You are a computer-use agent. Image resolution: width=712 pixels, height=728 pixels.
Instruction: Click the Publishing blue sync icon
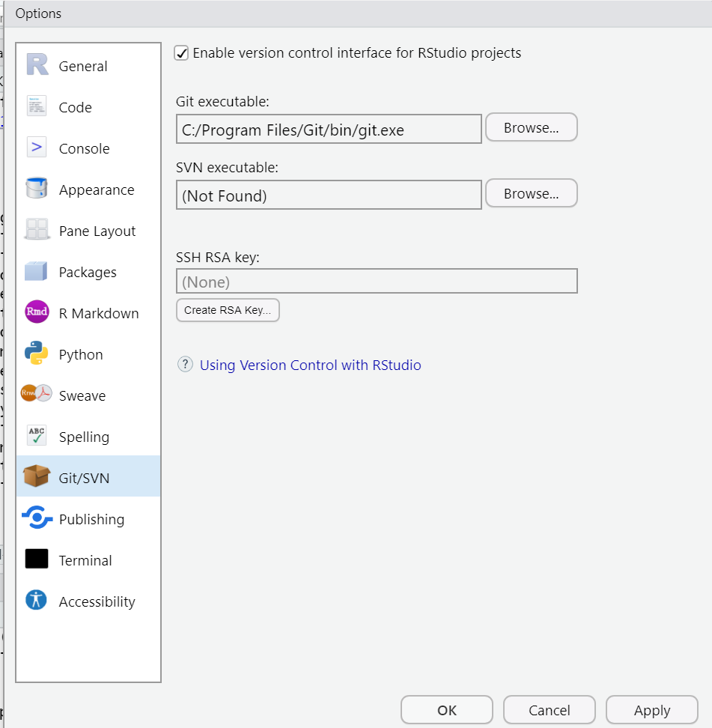[x=37, y=518]
